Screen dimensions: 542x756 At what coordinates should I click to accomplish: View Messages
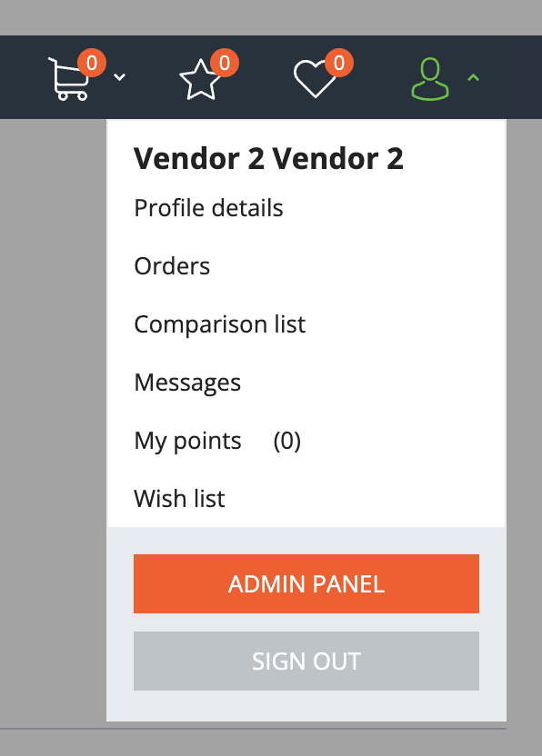coord(187,383)
